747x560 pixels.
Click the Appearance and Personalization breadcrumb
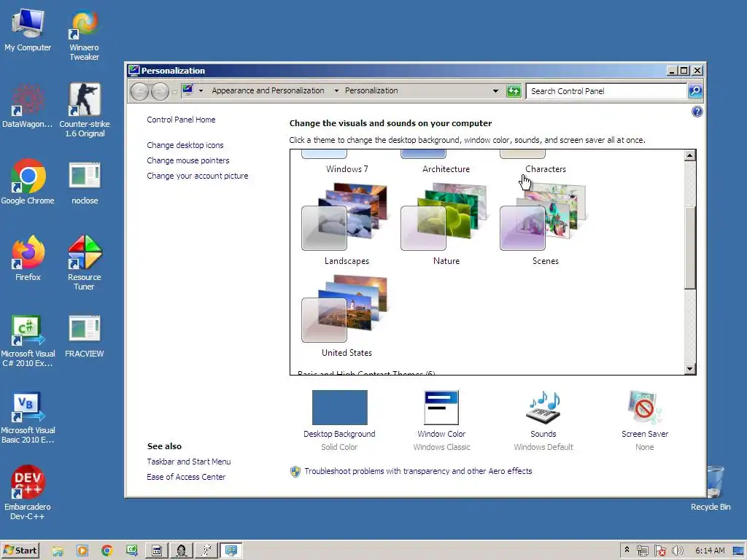(x=268, y=90)
